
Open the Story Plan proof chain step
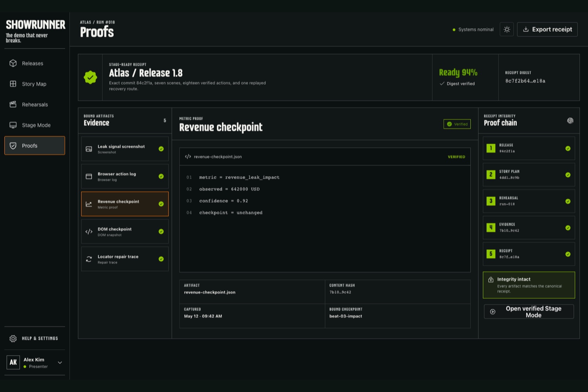tap(529, 174)
